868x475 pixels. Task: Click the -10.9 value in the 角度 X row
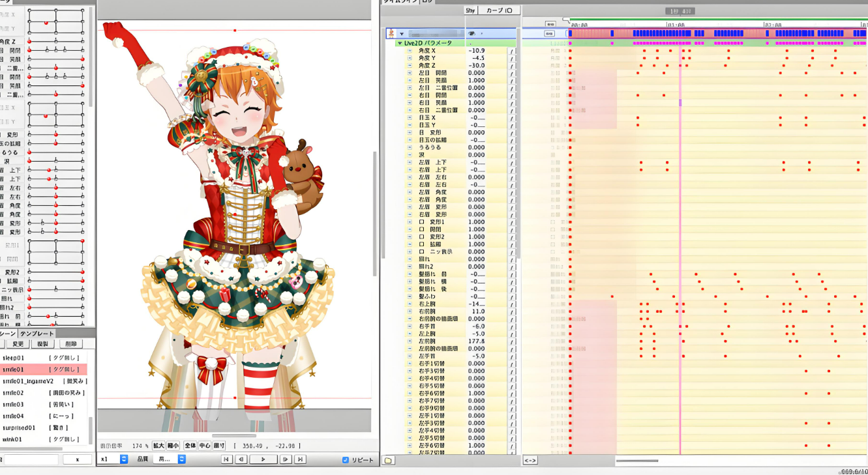pyautogui.click(x=477, y=50)
